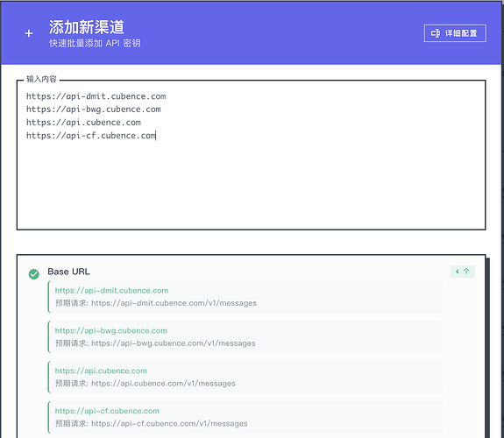Click inside the 输入内容 text area
Viewport: 504px width, 438px height.
(251, 155)
